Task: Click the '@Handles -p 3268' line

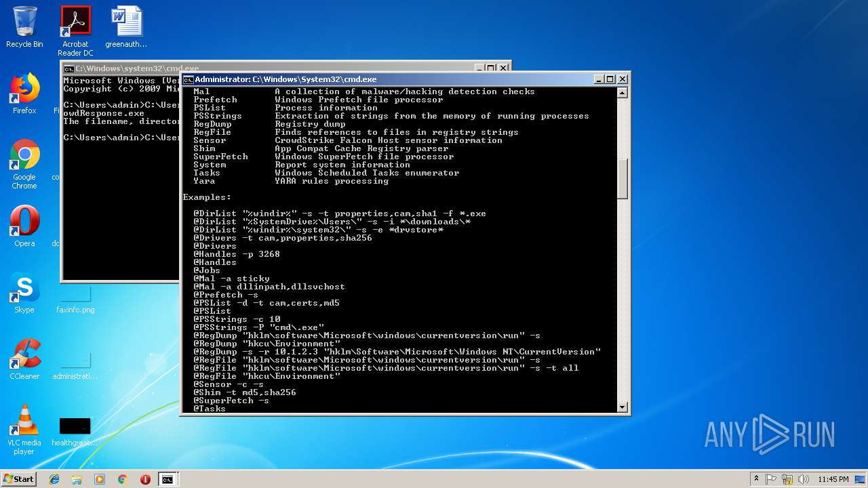Action: click(x=237, y=254)
